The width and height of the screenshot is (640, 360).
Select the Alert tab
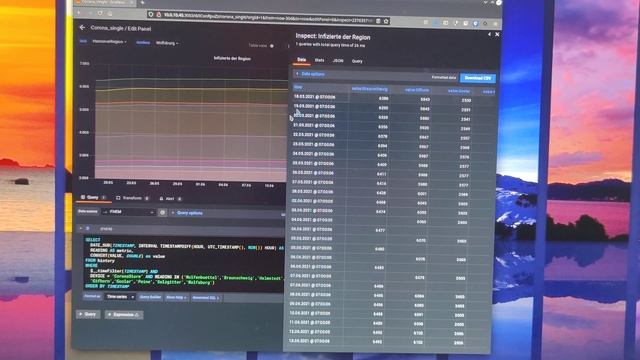pos(170,199)
